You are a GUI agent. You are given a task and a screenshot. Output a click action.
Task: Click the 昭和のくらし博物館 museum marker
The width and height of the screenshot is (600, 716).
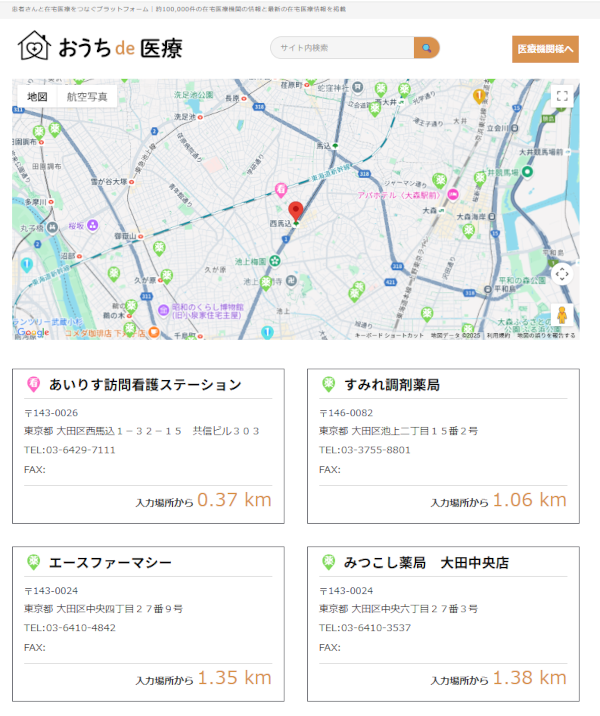pyautogui.click(x=162, y=309)
